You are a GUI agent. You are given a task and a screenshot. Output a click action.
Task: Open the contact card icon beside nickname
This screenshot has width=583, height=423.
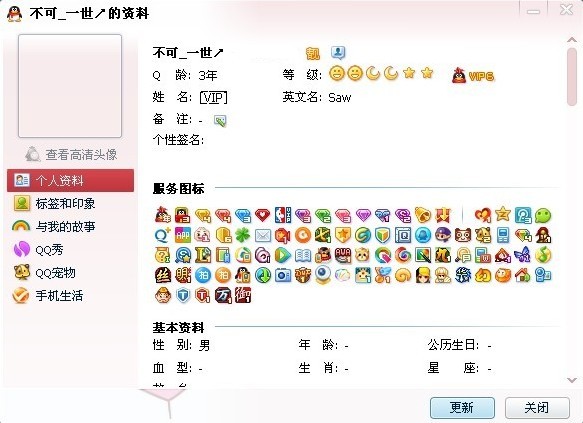[338, 52]
